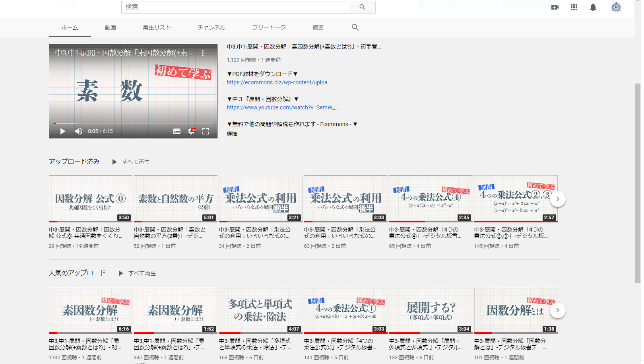Enter fullscreen on the featured video

point(206,131)
